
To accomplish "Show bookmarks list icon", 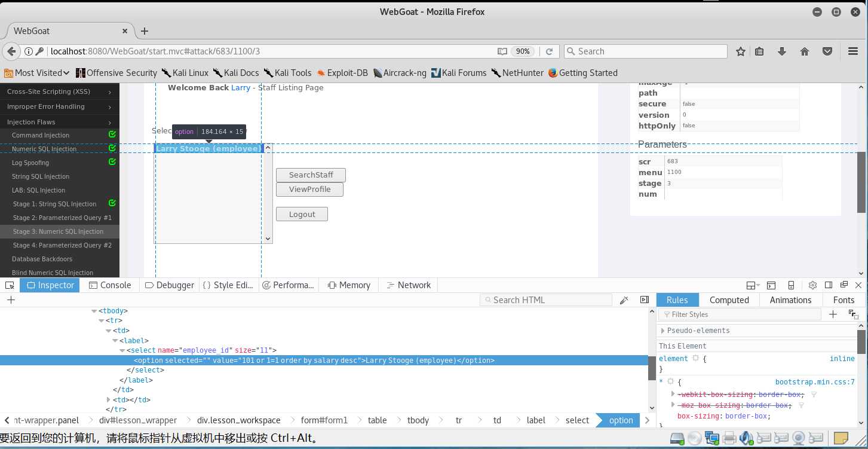I will coord(759,51).
